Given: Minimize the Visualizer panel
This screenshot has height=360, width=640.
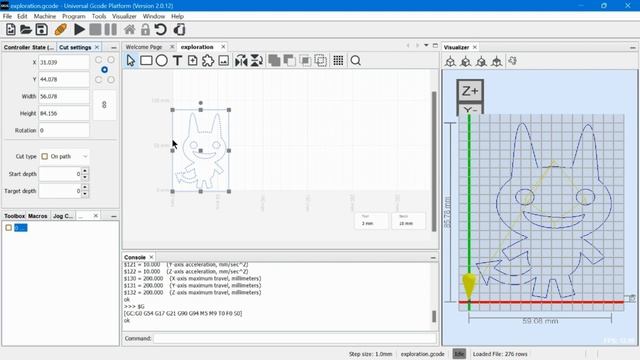Looking at the screenshot, I should (633, 48).
